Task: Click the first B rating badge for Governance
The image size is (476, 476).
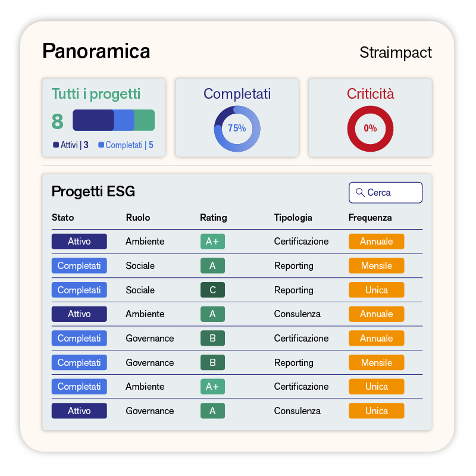Action: (212, 338)
